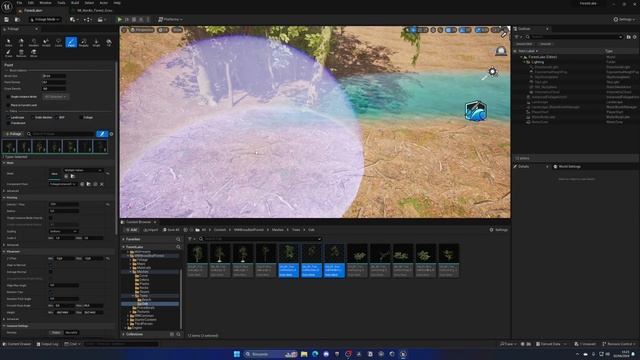Open the Mesh multiple values dropdown
Screen dimensions: 640x360
click(x=83, y=170)
